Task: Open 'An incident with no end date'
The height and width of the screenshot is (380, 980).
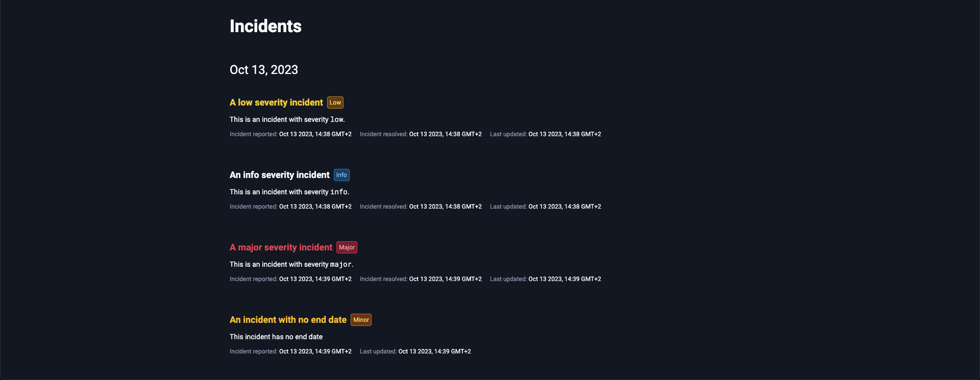Action: point(288,320)
